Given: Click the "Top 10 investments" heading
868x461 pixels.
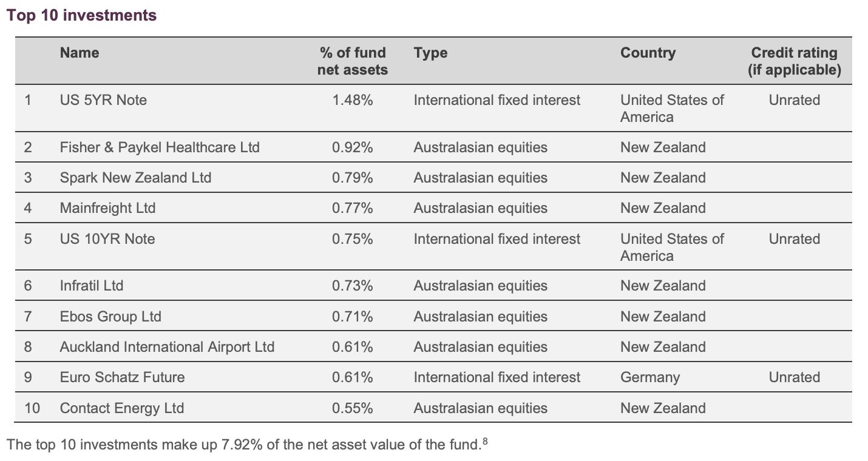Looking at the screenshot, I should [81, 15].
